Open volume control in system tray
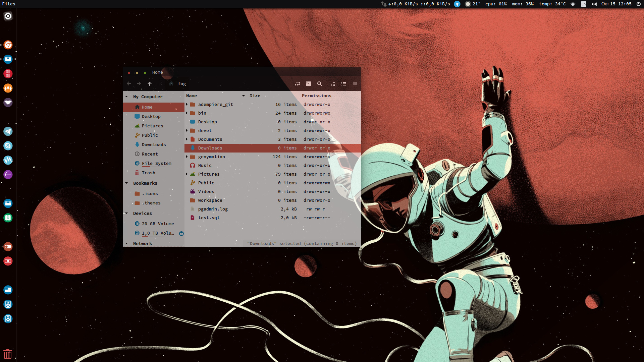 coord(594,4)
